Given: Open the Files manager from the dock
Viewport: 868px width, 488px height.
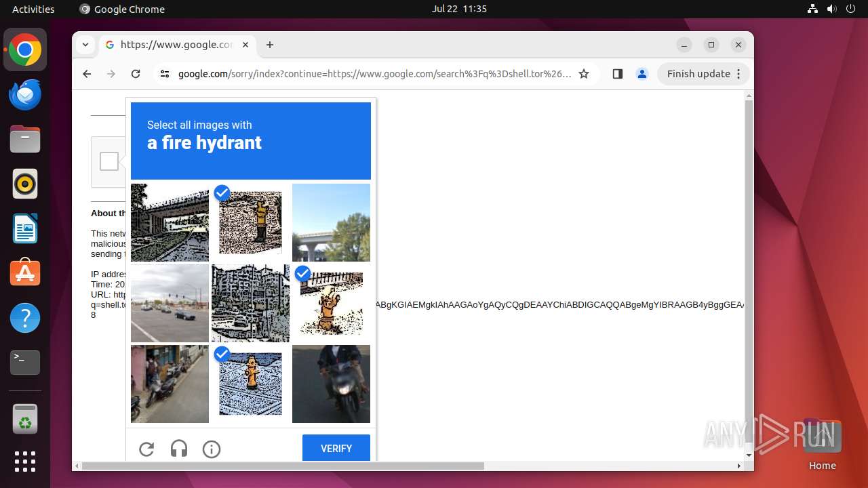Looking at the screenshot, I should [x=25, y=140].
